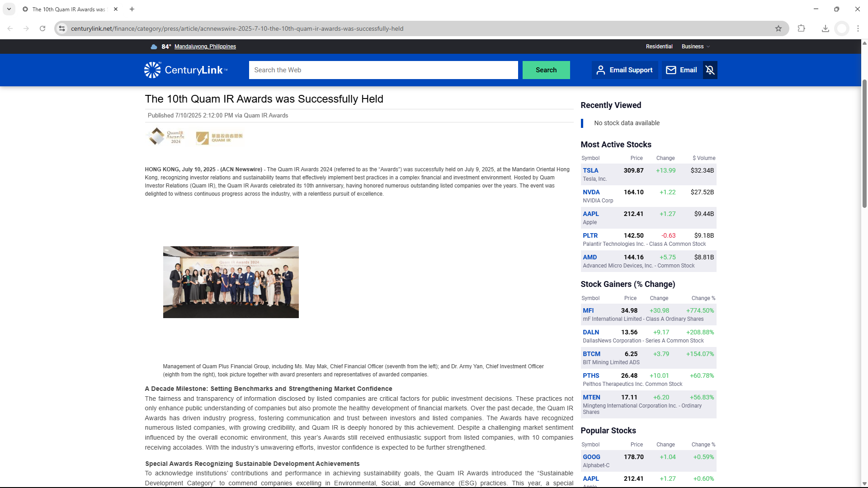Click Special Awards Recognizing subheading
This screenshot has height=488, width=868.
pyautogui.click(x=252, y=464)
